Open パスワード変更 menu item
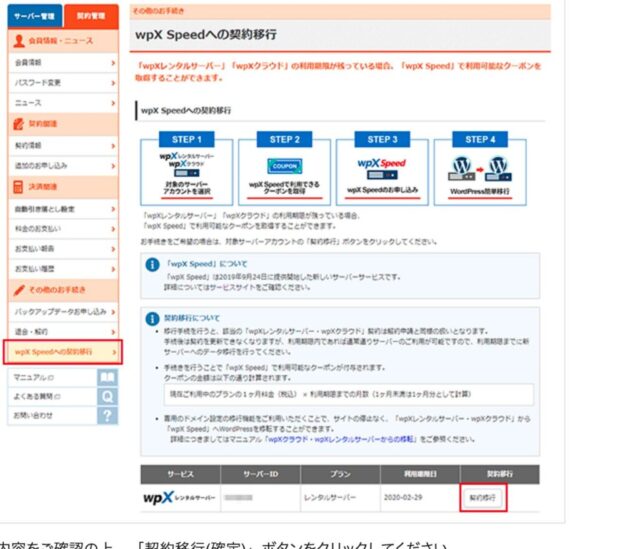 click(x=63, y=82)
